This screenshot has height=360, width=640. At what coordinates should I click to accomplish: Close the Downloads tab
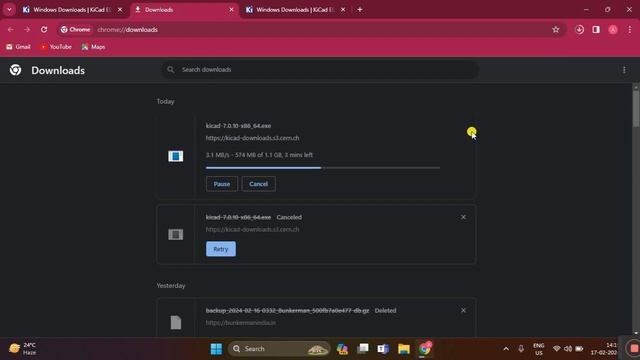pyautogui.click(x=231, y=9)
